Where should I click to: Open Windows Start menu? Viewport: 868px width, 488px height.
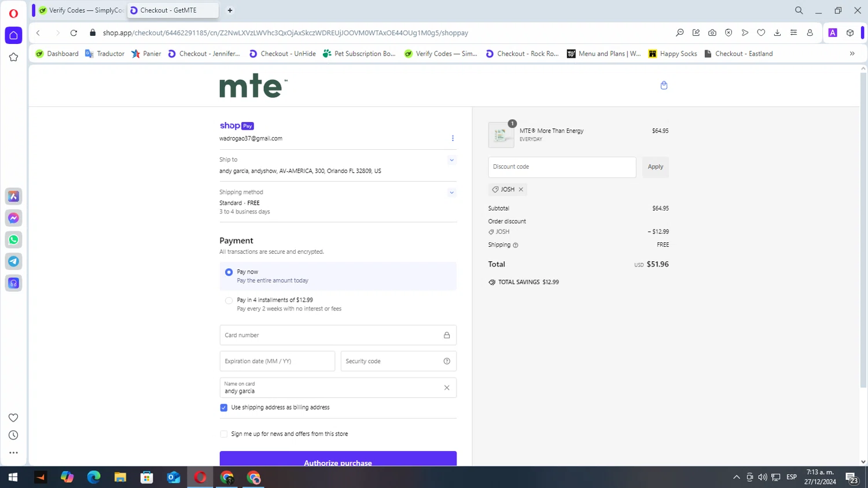[x=13, y=478]
